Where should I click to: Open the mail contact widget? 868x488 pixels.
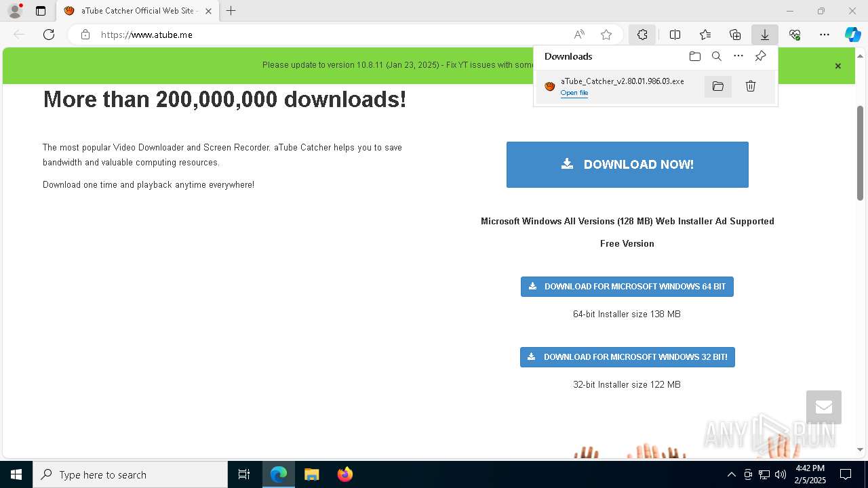click(x=824, y=407)
